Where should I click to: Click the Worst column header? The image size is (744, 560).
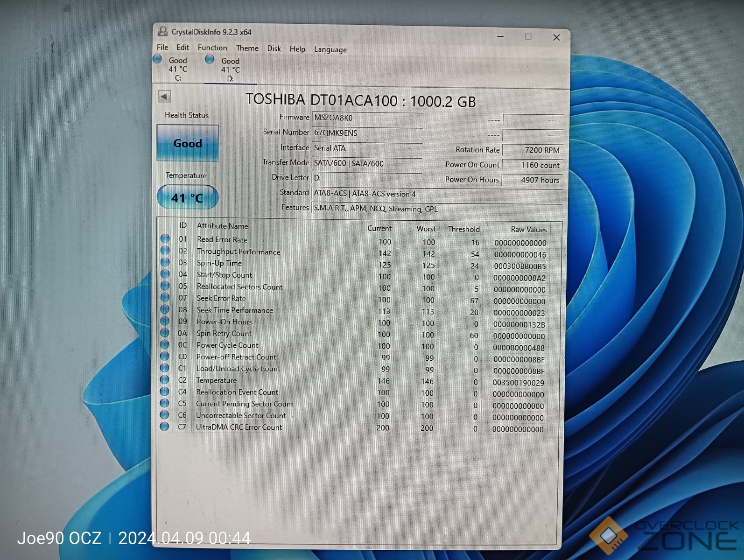pyautogui.click(x=426, y=229)
